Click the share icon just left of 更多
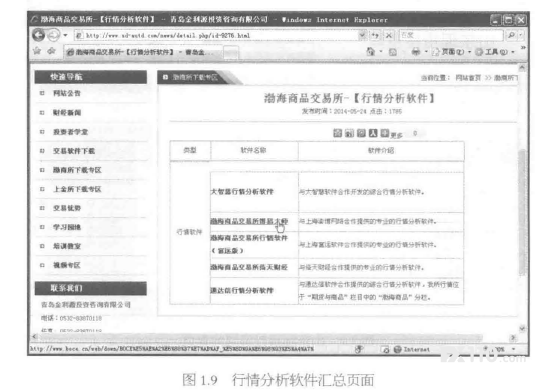The height and width of the screenshot is (391, 555). (x=385, y=133)
